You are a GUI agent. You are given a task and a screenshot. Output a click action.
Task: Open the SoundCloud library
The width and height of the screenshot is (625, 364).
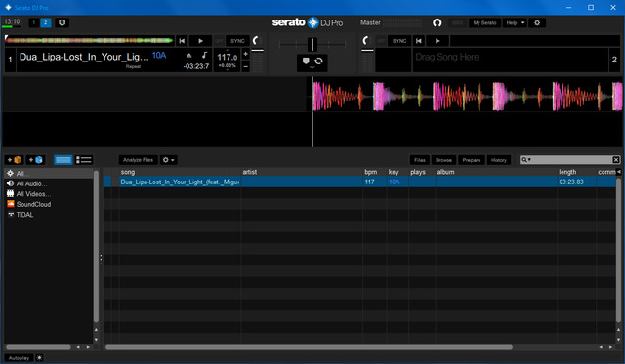(49, 204)
